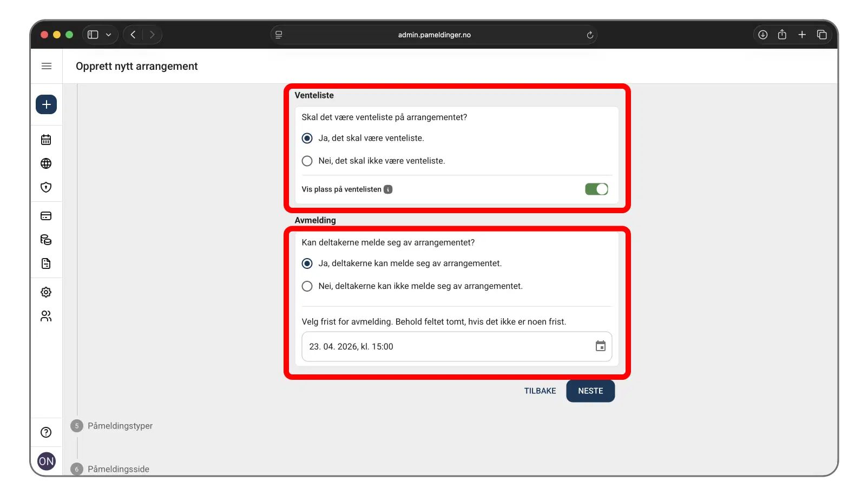
Task: Open the coins section in the sidebar
Action: (46, 240)
